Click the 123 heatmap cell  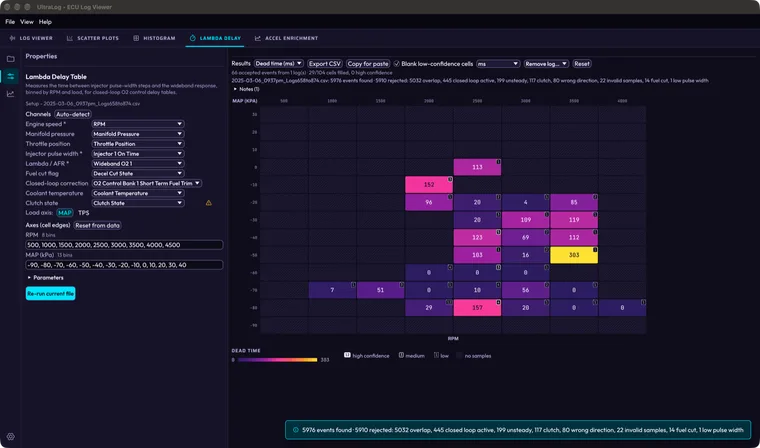(x=477, y=238)
